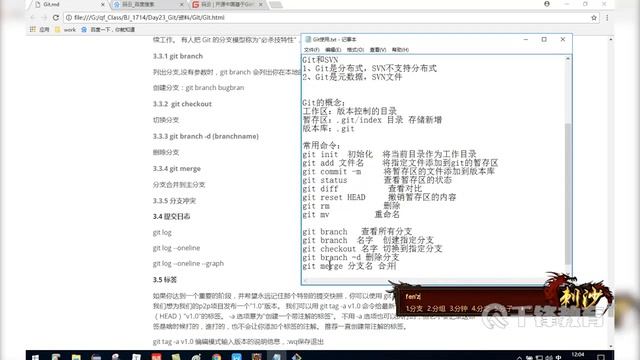Open File Explorer from the taskbar
Screen dimensions: 640x360
[76, 357]
